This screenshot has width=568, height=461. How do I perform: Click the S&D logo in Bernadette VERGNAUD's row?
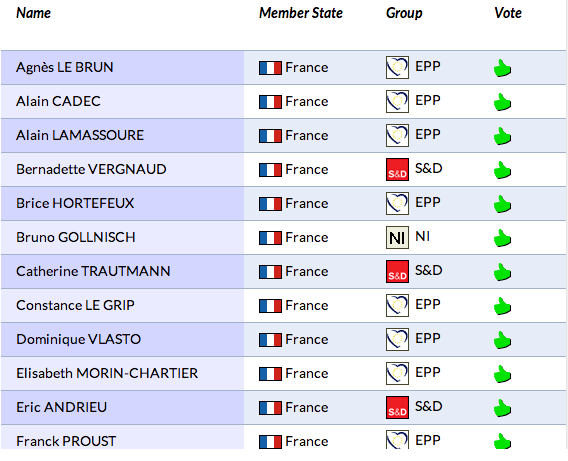397,169
